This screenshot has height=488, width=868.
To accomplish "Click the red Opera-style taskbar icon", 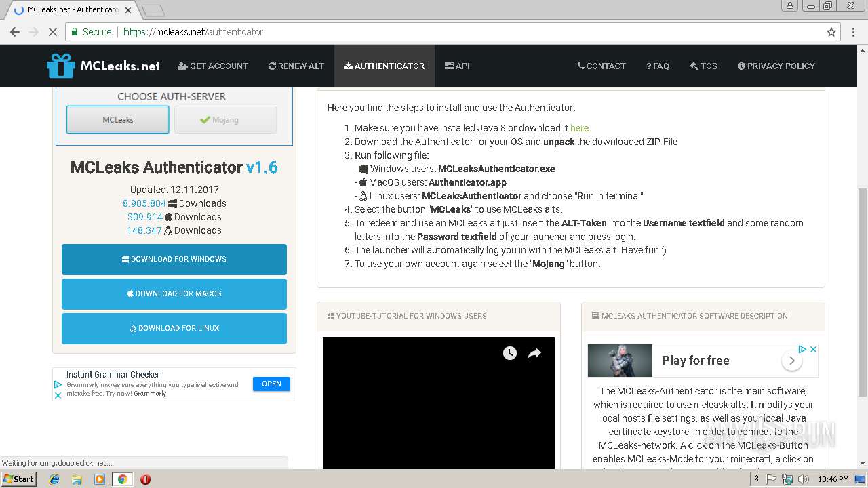I will click(x=145, y=479).
